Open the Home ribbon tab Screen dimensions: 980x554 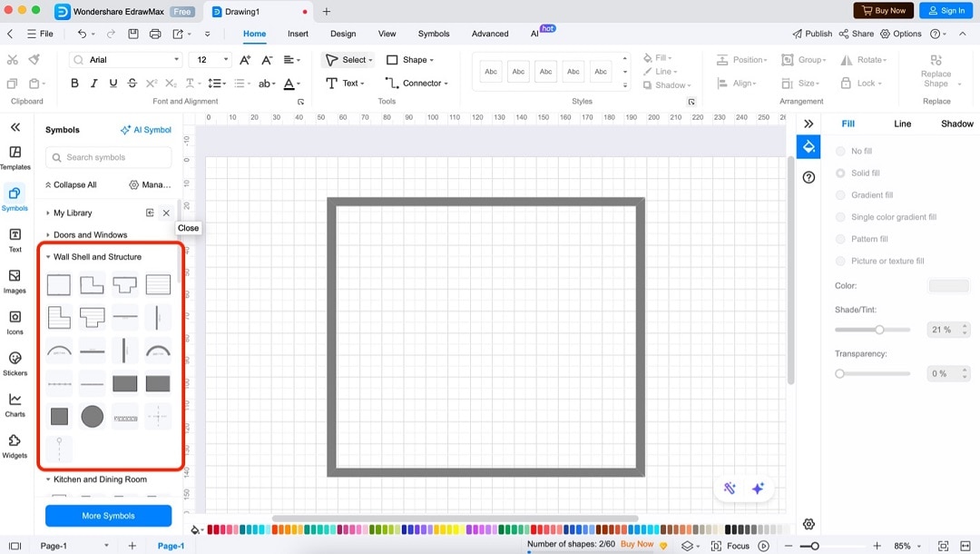(x=254, y=34)
